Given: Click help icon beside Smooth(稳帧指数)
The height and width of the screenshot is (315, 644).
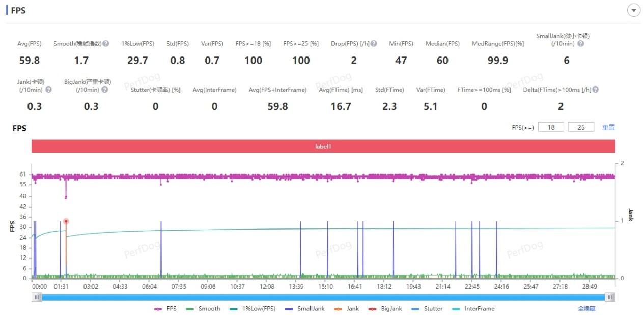Looking at the screenshot, I should tap(106, 44).
